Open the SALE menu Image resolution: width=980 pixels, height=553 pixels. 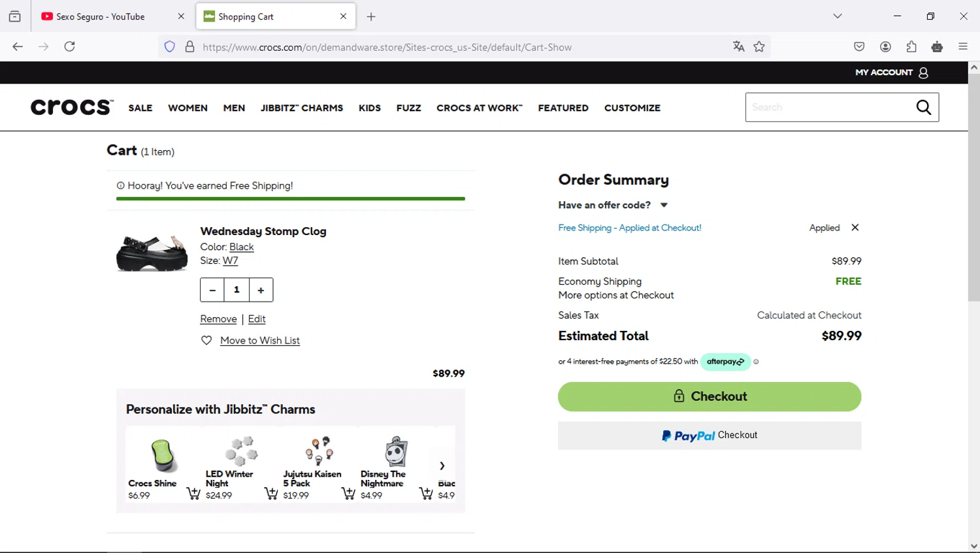(x=140, y=108)
